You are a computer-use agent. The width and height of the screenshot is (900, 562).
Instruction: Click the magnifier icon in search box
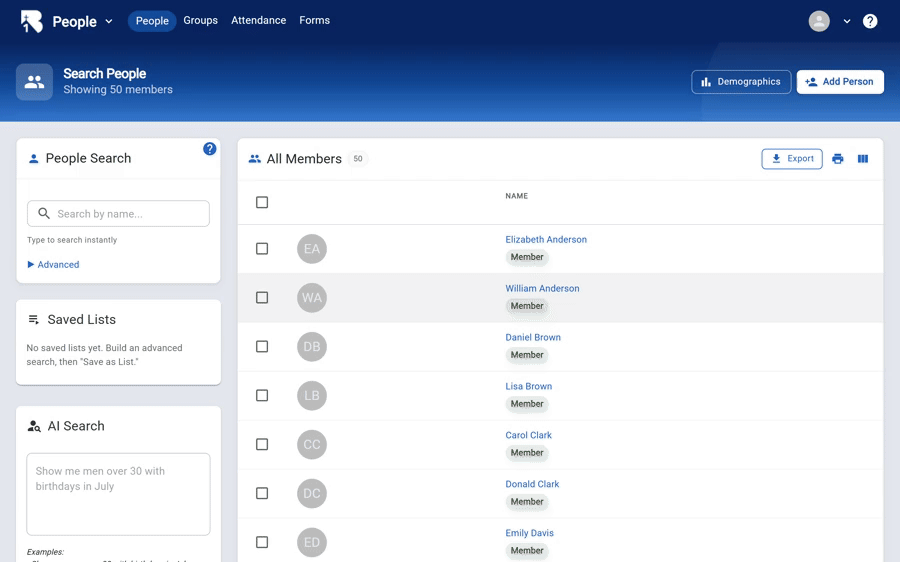click(x=44, y=214)
